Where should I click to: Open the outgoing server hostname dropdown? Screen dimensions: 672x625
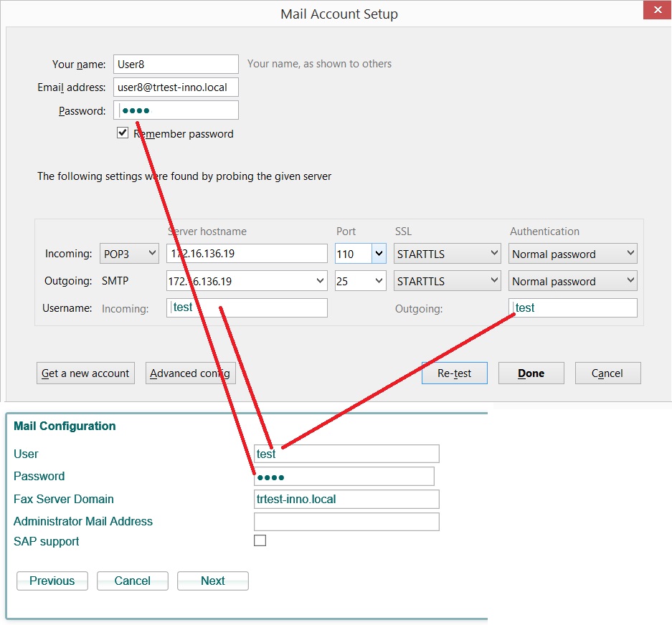[320, 281]
